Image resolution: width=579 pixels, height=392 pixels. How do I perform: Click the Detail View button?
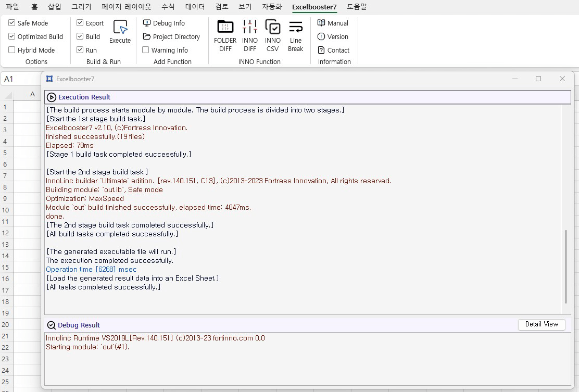tap(542, 324)
